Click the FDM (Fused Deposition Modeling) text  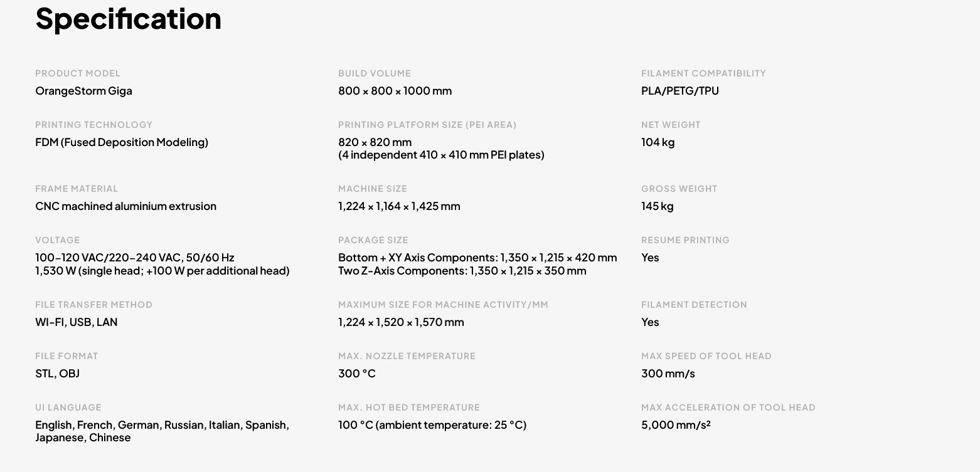coord(121,142)
